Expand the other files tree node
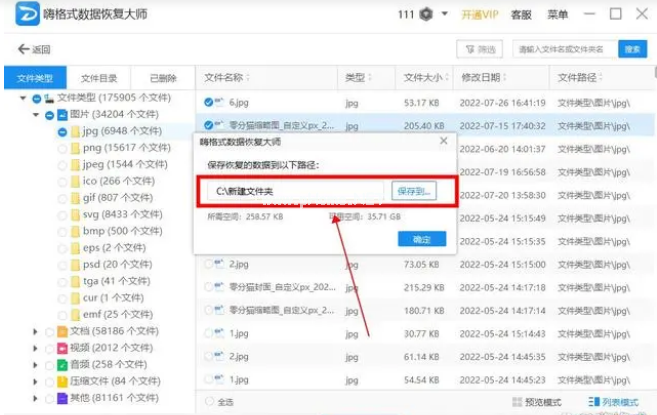The height and width of the screenshot is (415, 657). [x=37, y=397]
